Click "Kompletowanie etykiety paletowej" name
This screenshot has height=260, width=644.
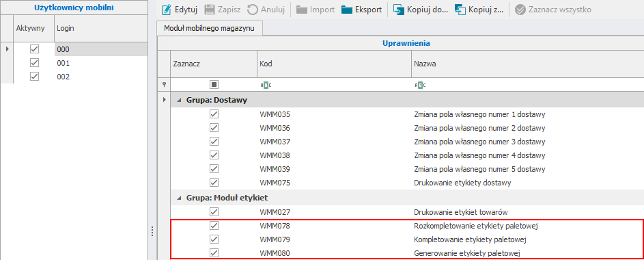click(x=471, y=239)
